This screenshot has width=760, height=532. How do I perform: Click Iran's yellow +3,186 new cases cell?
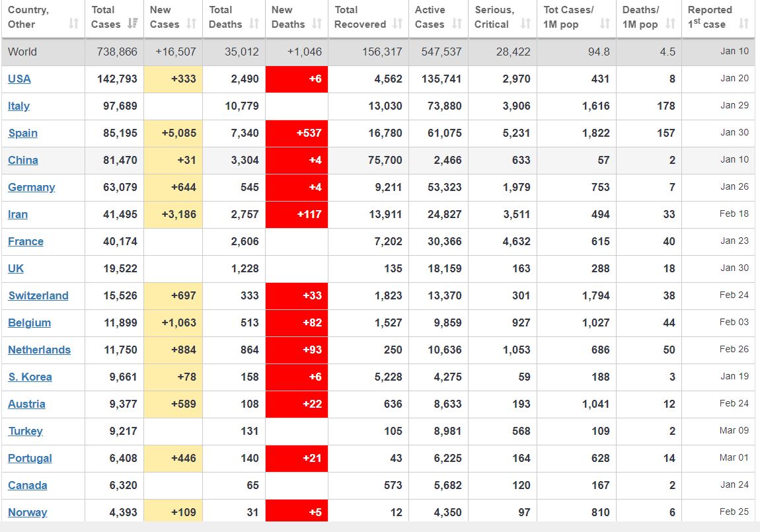[173, 214]
